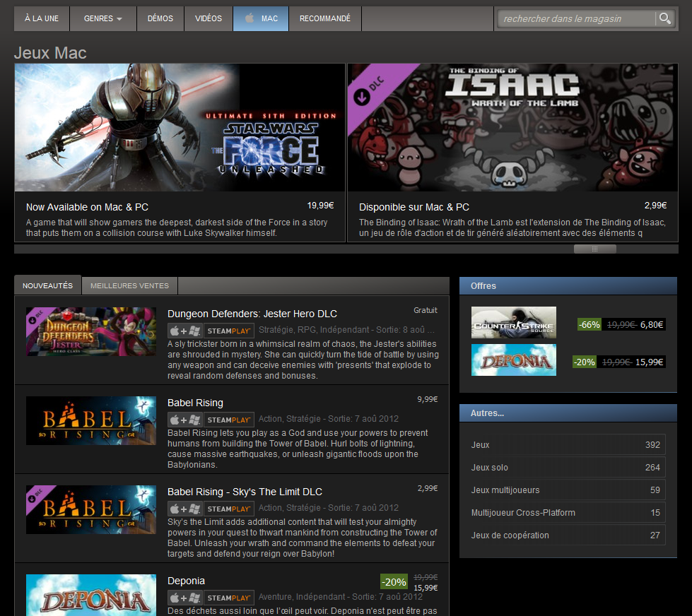Open Babel Rising - Sky's The Limit DLC title

[245, 492]
